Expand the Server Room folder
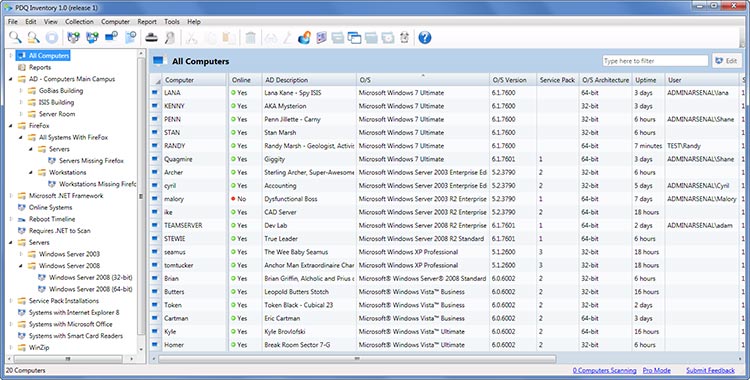Screen dimensions: 750x380 tap(21, 114)
